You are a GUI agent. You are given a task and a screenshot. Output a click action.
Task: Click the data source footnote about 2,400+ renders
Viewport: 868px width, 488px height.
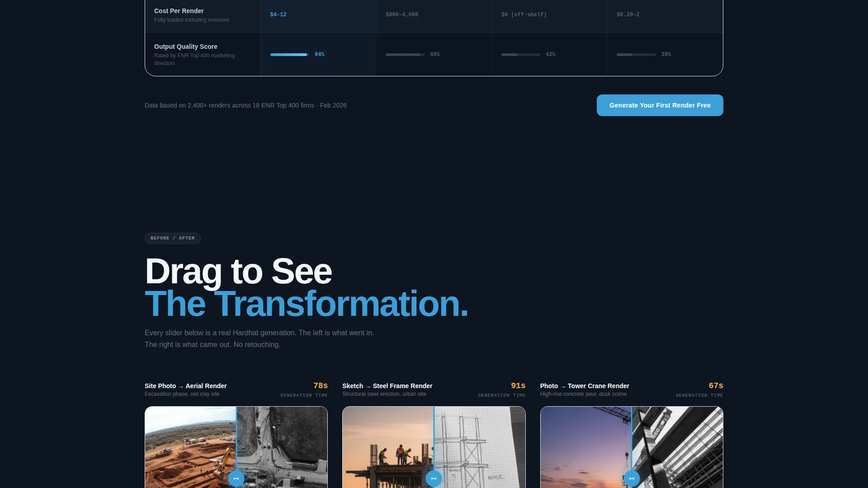[x=245, y=105]
